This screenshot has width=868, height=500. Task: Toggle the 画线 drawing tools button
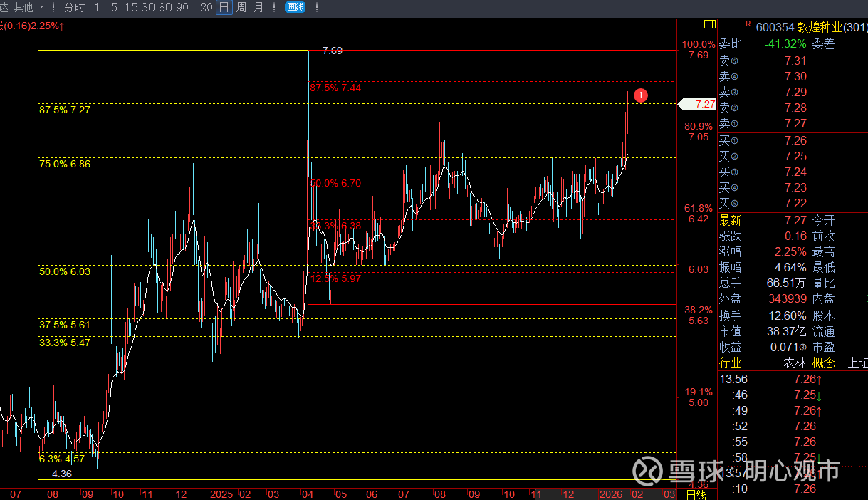click(295, 7)
